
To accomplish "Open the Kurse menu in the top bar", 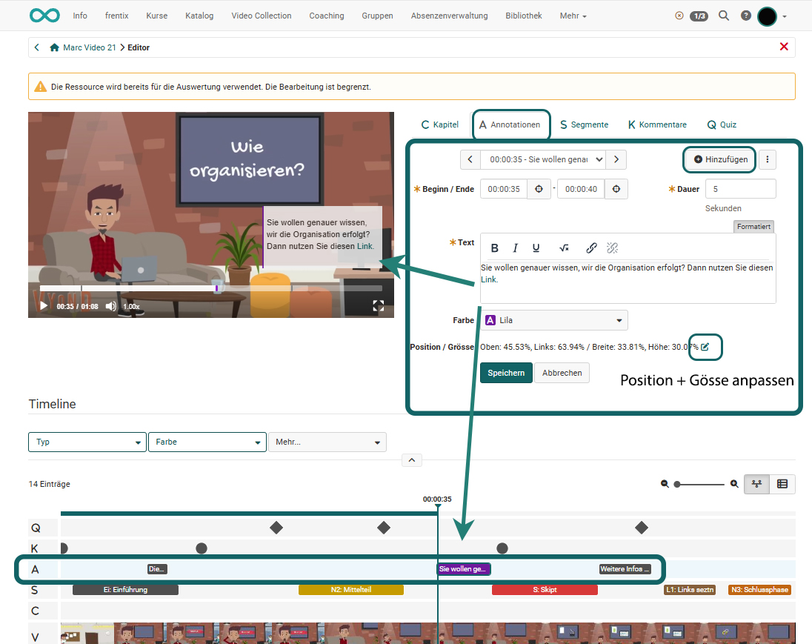I will click(x=156, y=15).
